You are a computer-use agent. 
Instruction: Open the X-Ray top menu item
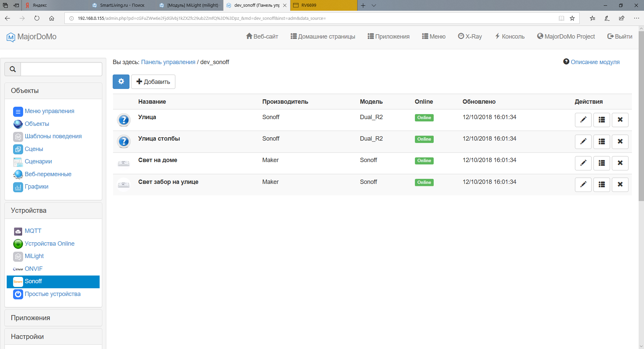click(x=470, y=37)
